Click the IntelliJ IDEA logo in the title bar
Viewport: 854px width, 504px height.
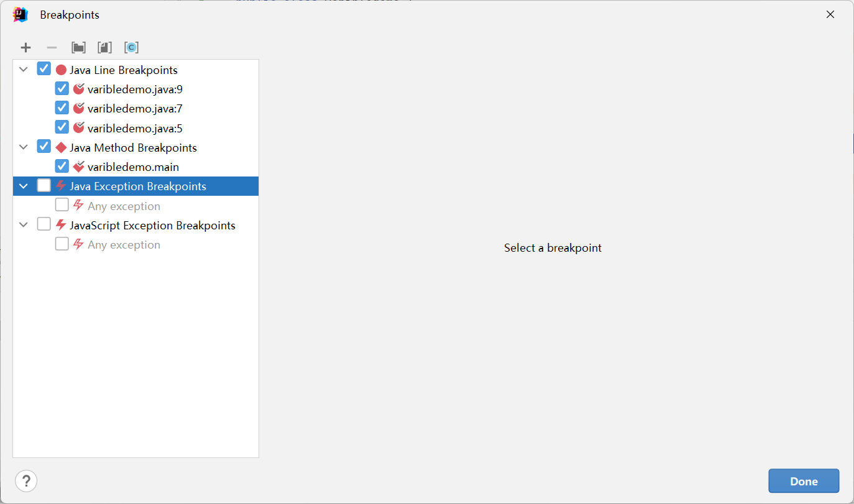(20, 14)
